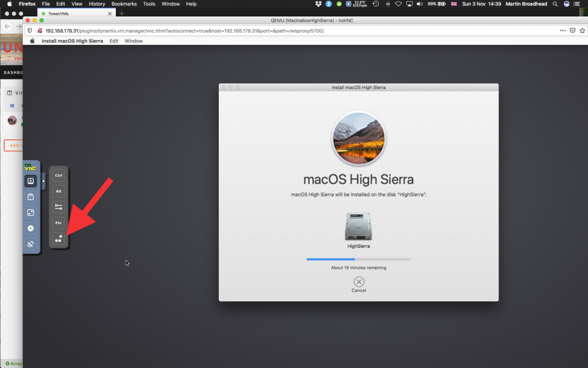Click the Save to Pocket icon

coord(573,31)
